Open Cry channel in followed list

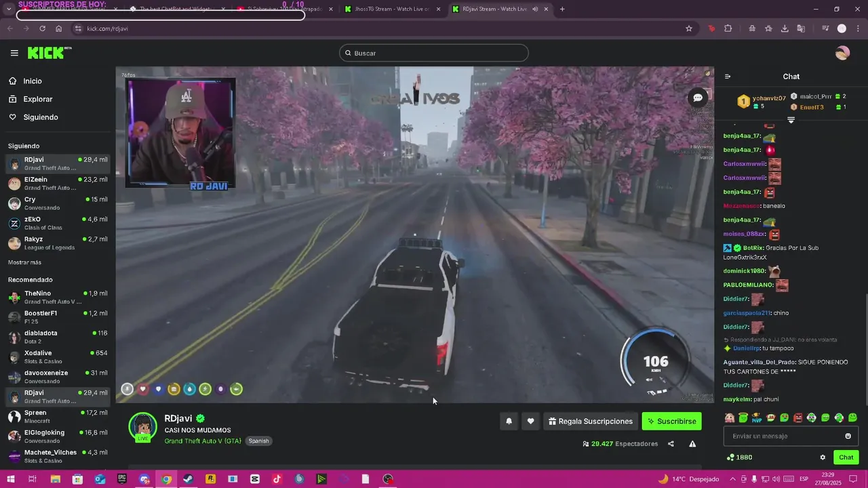coord(58,203)
